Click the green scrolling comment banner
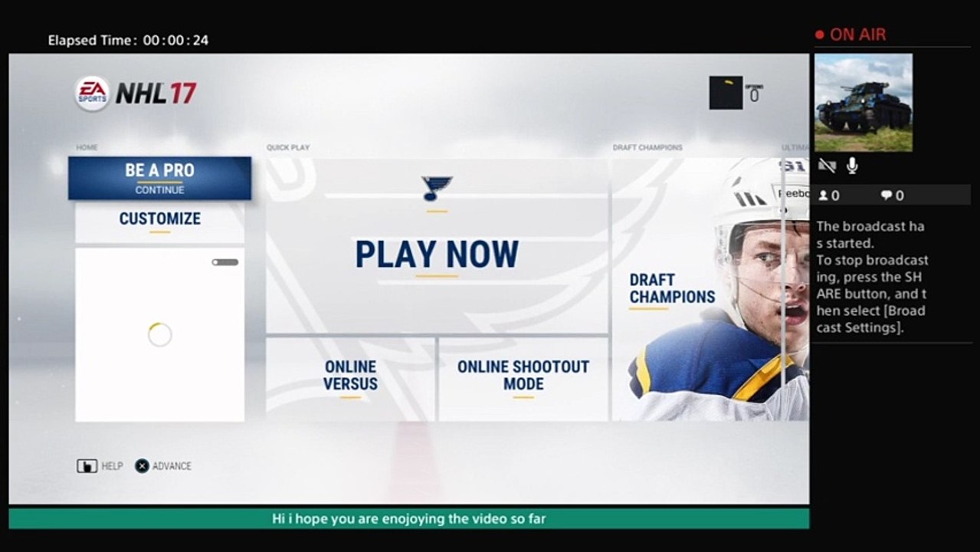The height and width of the screenshot is (552, 980). point(408,518)
